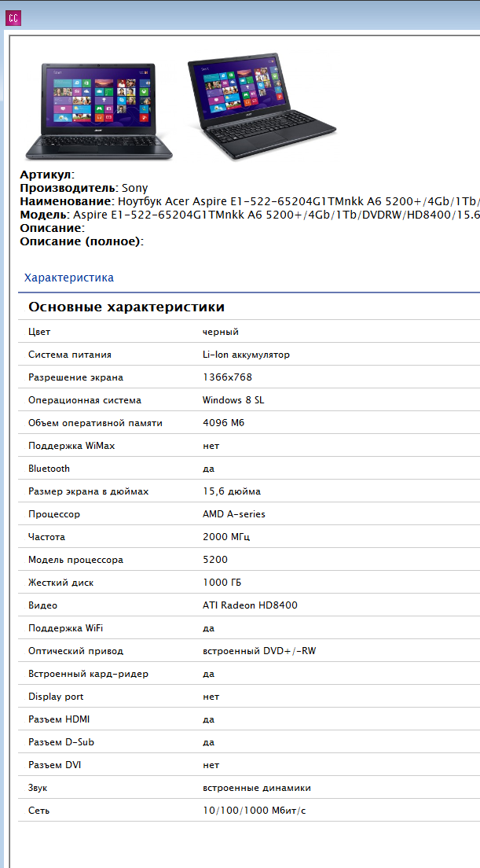Click the Артикул label
This screenshot has width=480, height=868.
[46, 175]
